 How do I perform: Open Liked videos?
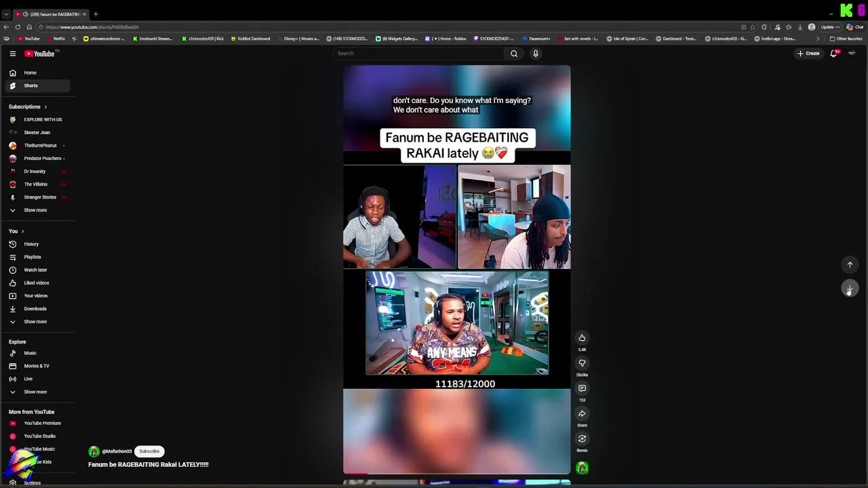coord(37,283)
